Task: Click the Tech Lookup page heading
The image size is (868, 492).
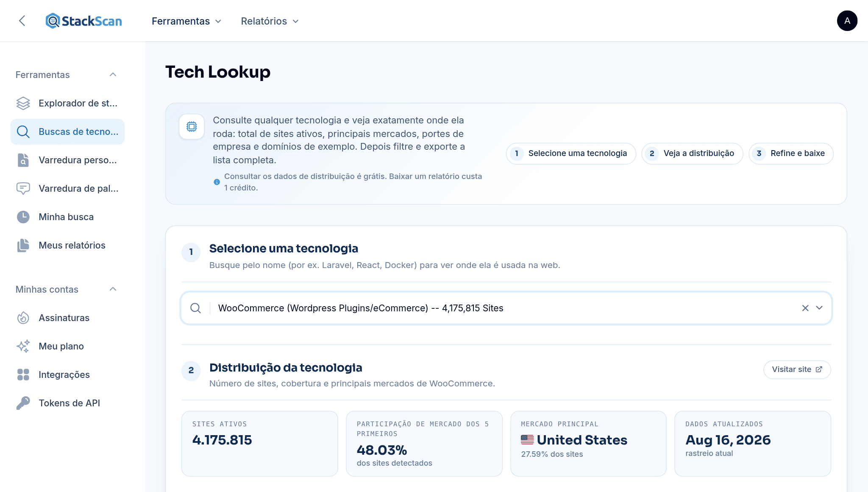Action: pos(218,72)
